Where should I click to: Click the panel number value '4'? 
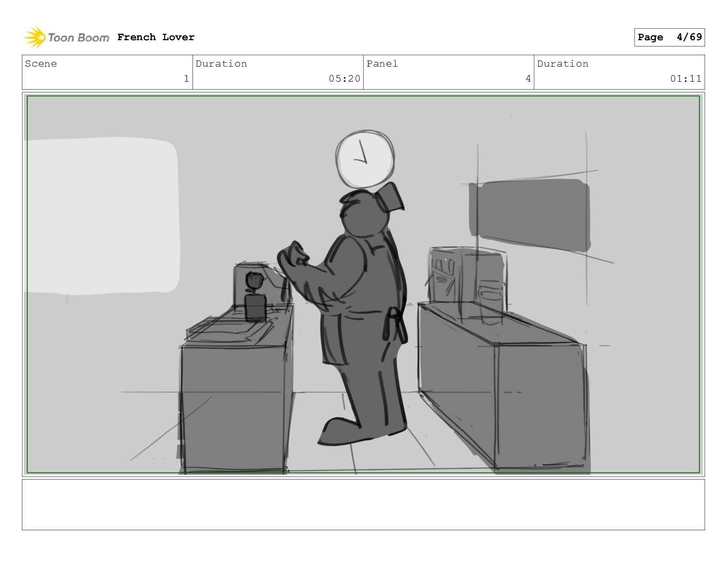coord(528,79)
